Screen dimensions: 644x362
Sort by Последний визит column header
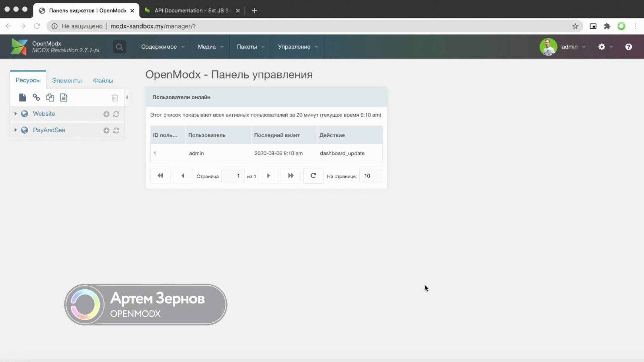tap(284, 135)
